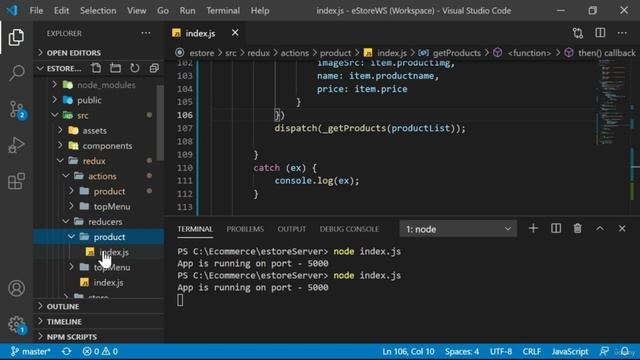Click the master branch indicator

click(x=31, y=351)
